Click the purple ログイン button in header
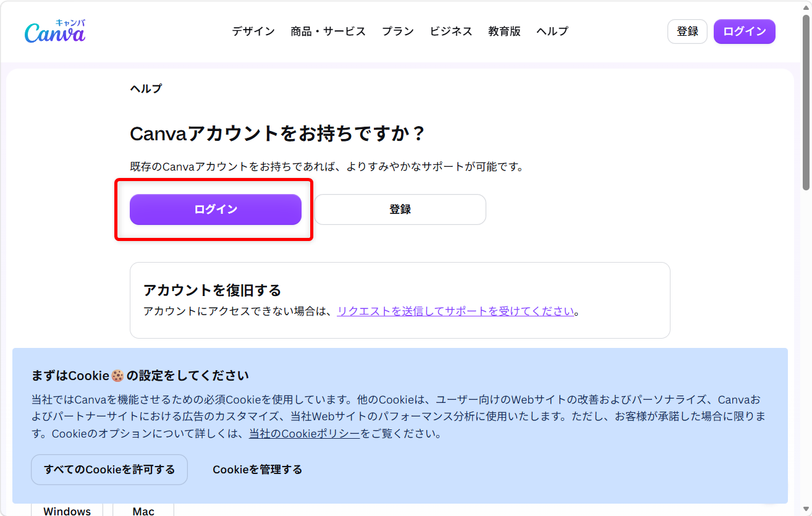The height and width of the screenshot is (516, 812). coord(745,32)
